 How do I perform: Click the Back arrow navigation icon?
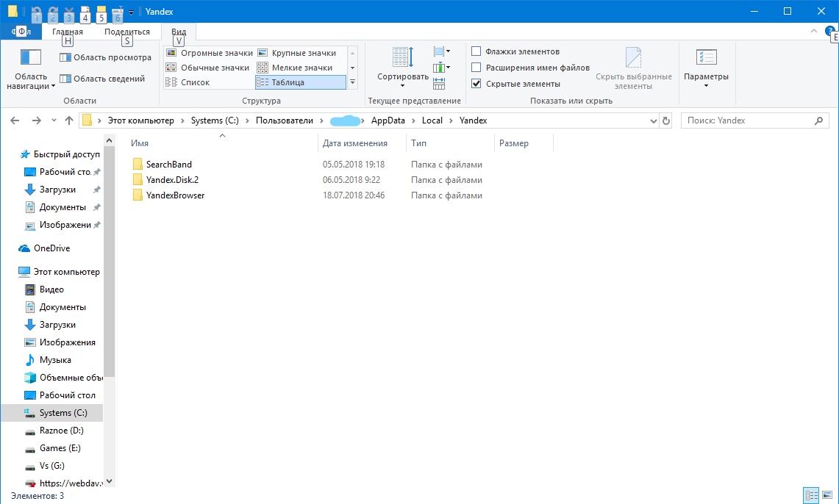15,120
